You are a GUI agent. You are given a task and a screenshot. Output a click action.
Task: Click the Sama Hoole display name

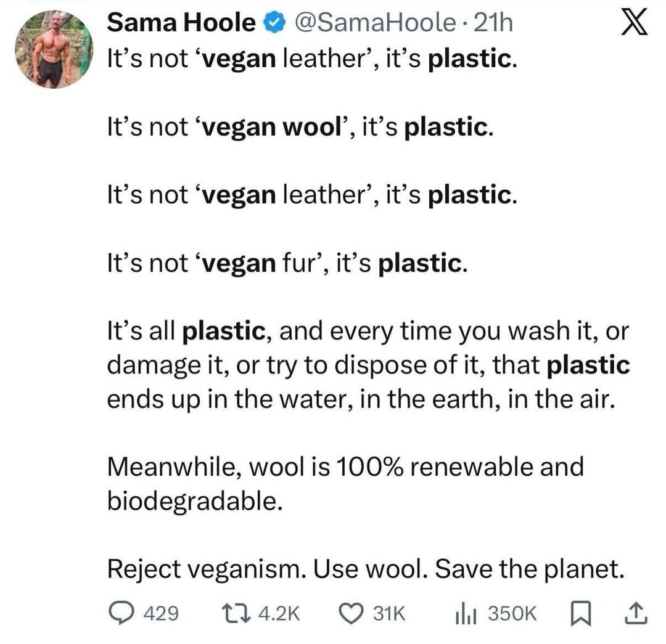pyautogui.click(x=181, y=23)
